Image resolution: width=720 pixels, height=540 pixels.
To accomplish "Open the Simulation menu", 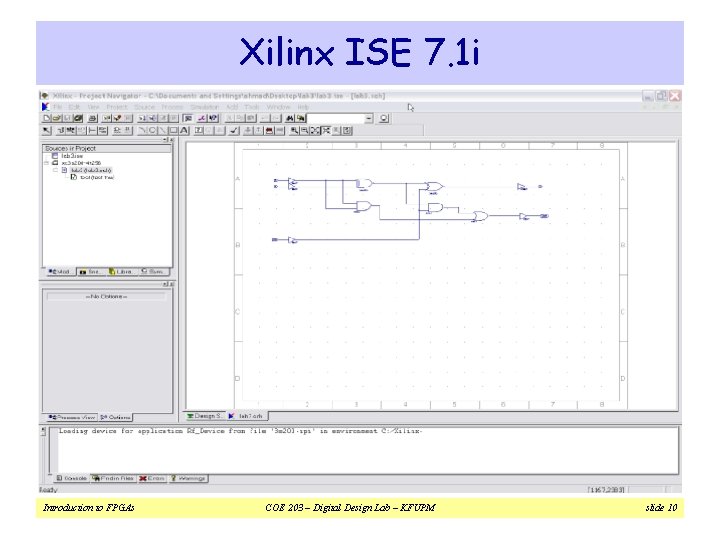I will coord(205,107).
